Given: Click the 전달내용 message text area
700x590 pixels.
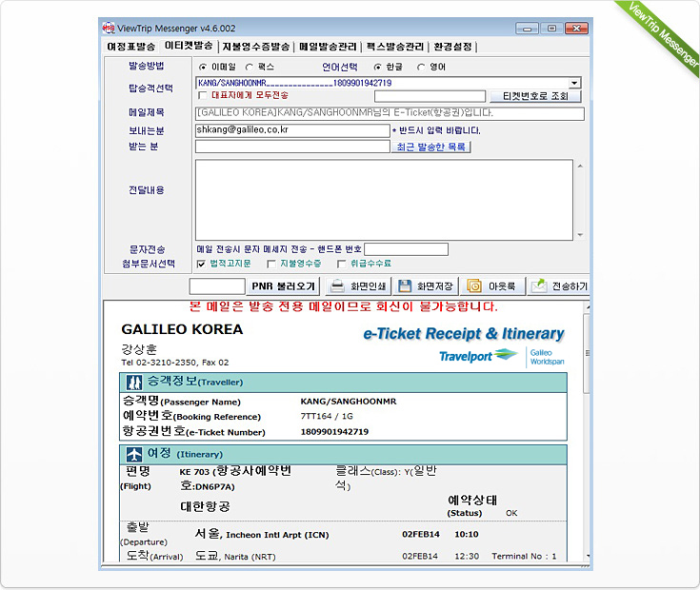Looking at the screenshot, I should tap(384, 199).
